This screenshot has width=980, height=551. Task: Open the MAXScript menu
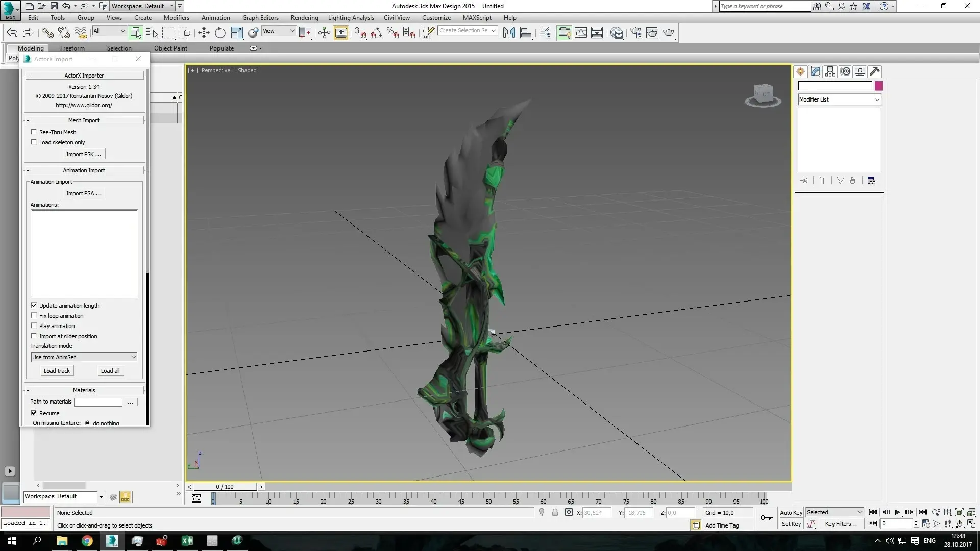coord(477,18)
